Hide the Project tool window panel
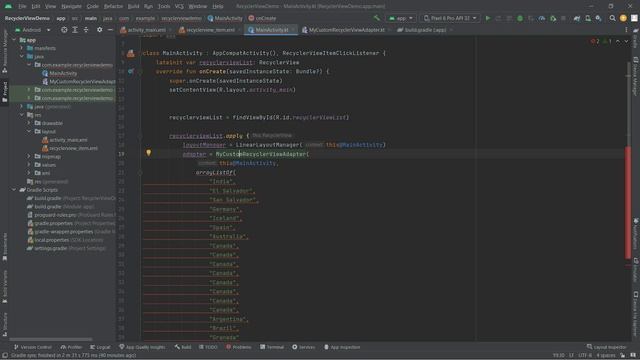 point(110,30)
